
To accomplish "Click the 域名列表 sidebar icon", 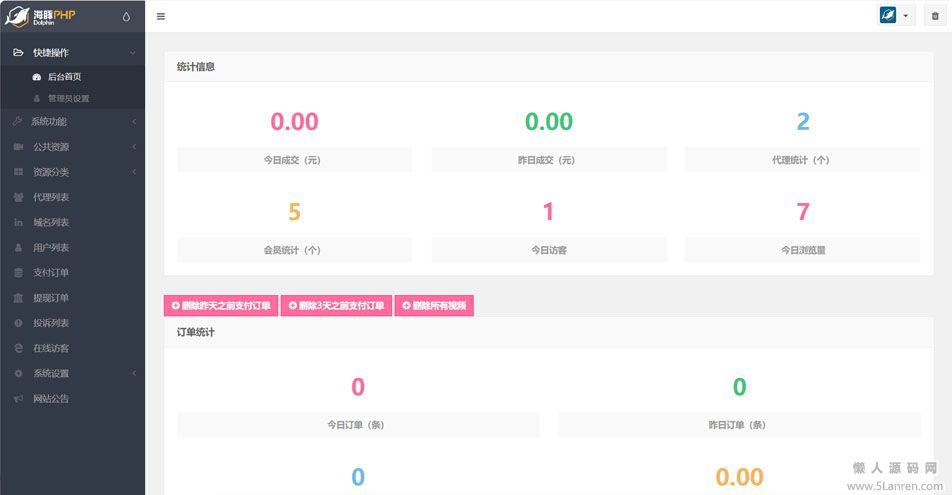I will 18,222.
